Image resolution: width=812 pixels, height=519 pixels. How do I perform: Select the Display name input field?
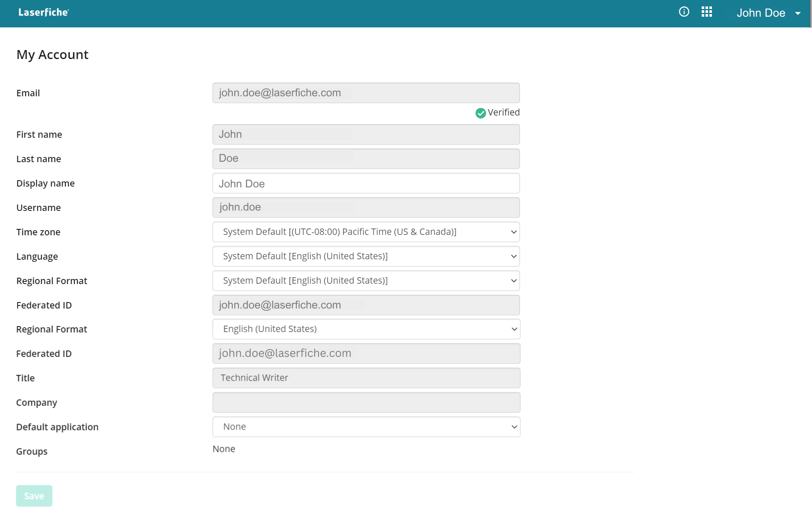366,183
